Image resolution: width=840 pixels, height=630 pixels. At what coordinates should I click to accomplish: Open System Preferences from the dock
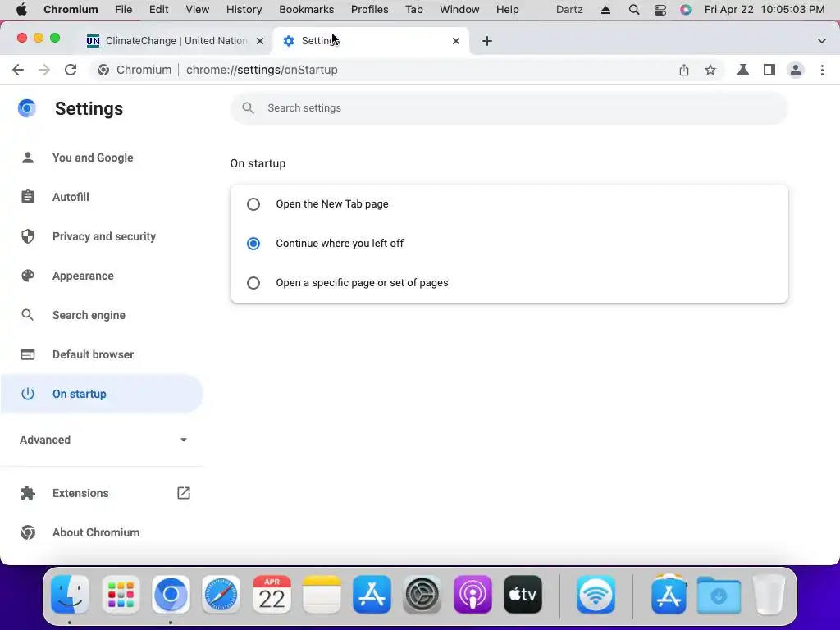click(x=422, y=595)
